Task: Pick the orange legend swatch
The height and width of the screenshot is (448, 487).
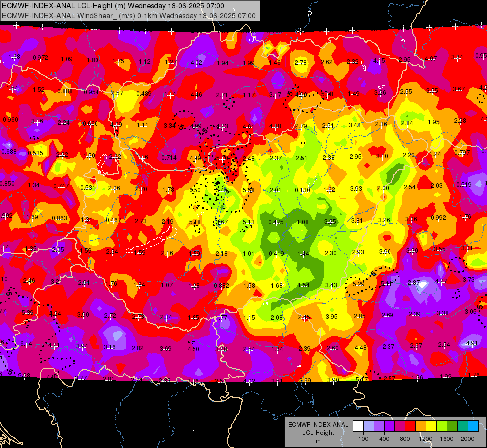Action: [x=421, y=426]
